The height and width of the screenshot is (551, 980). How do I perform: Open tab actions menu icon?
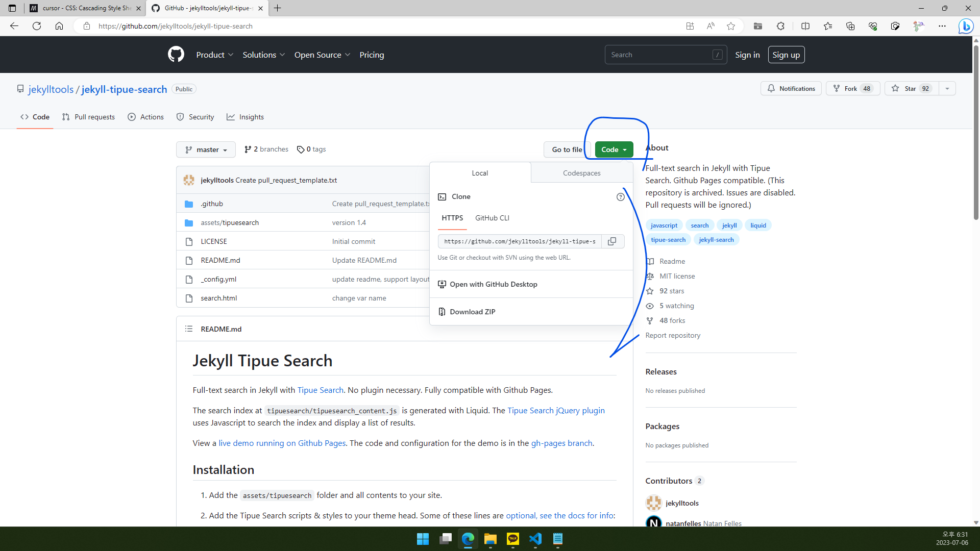point(12,8)
